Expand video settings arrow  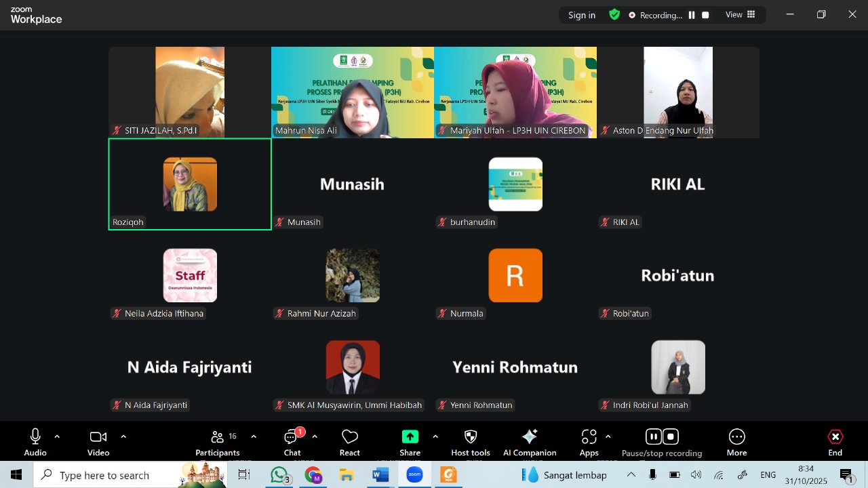pyautogui.click(x=123, y=436)
